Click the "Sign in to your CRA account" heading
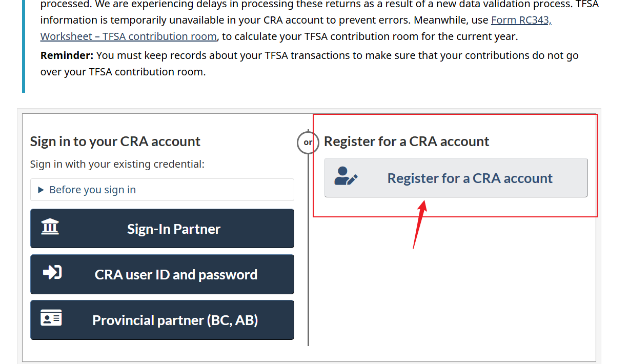 point(115,141)
